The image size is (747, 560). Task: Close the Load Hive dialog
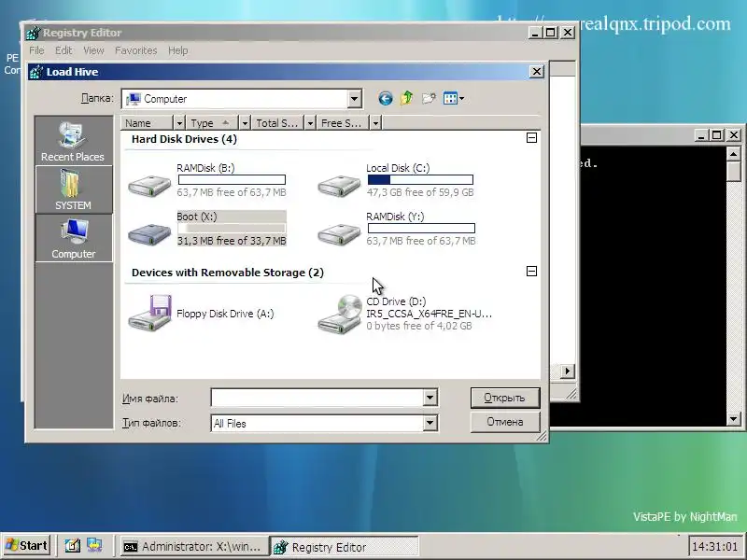point(536,72)
